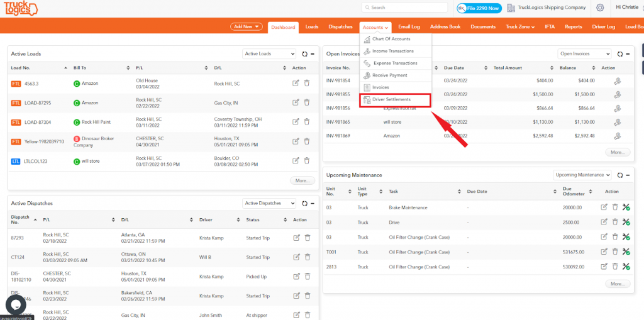Go to the IFTA tab
The image size is (644, 320).
tap(550, 26)
